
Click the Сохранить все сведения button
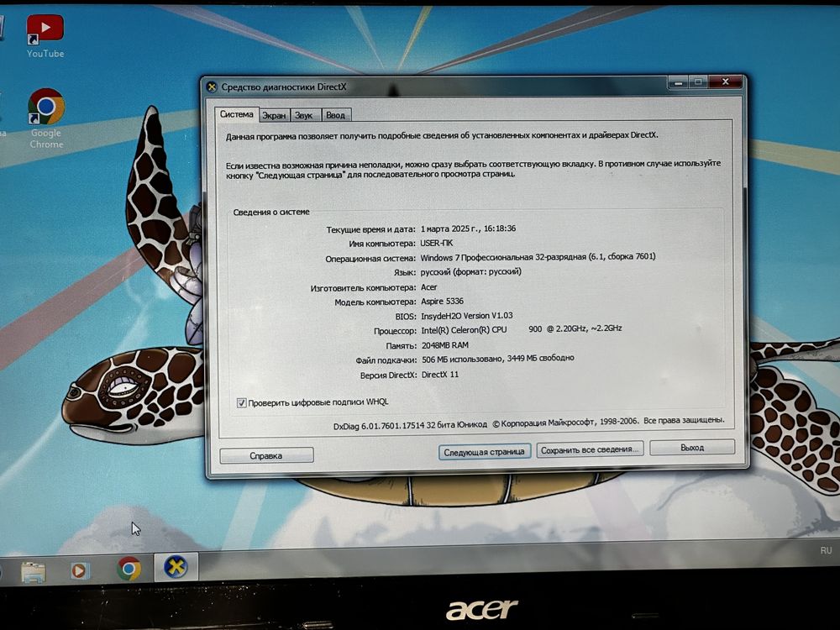coord(590,450)
